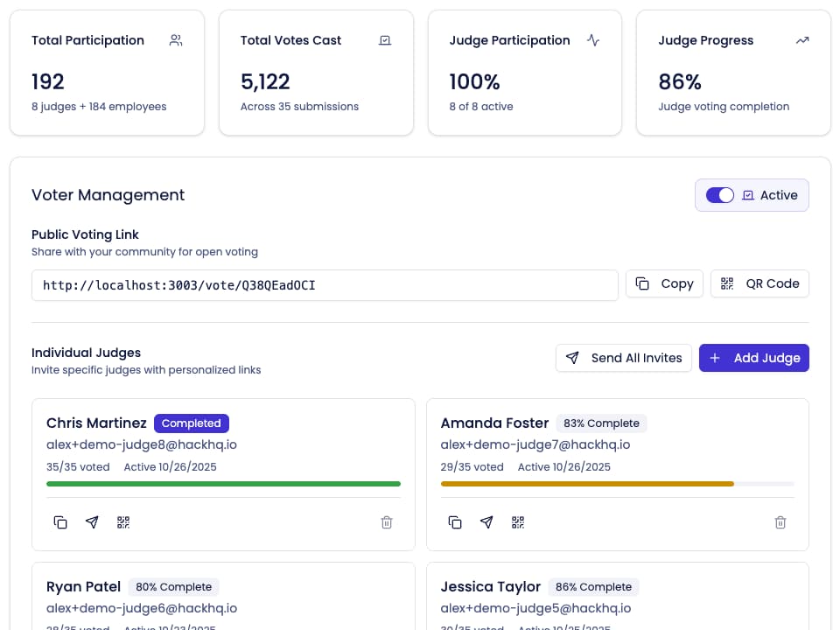Image resolution: width=840 pixels, height=630 pixels.
Task: Click Amanda Foster's yellow progress bar
Action: click(586, 483)
